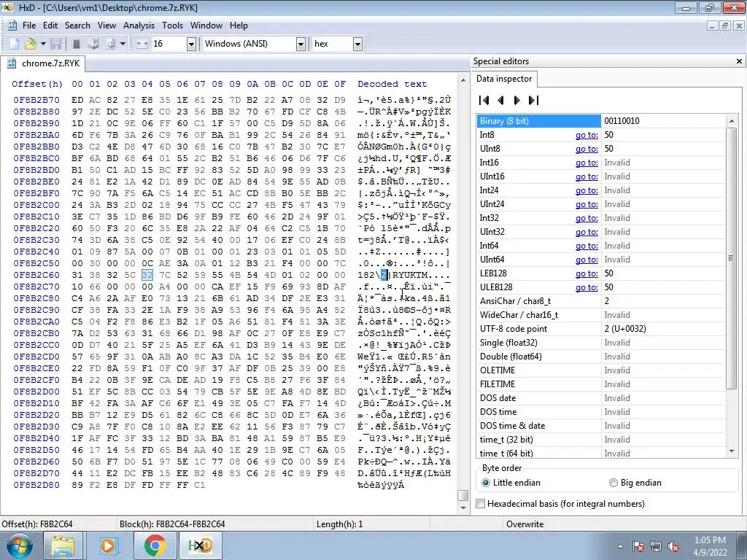Image resolution: width=747 pixels, height=560 pixels.
Task: Open the Help menu
Action: coord(239,26)
